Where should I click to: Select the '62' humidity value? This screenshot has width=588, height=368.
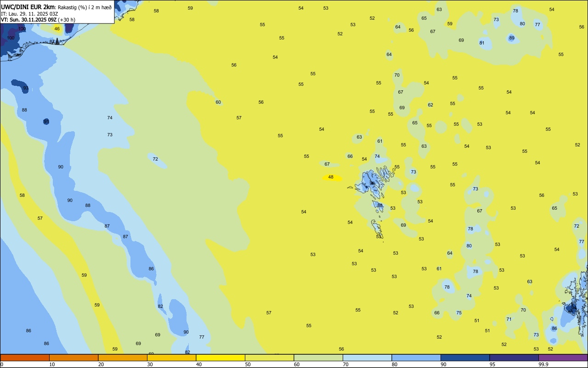pos(430,105)
